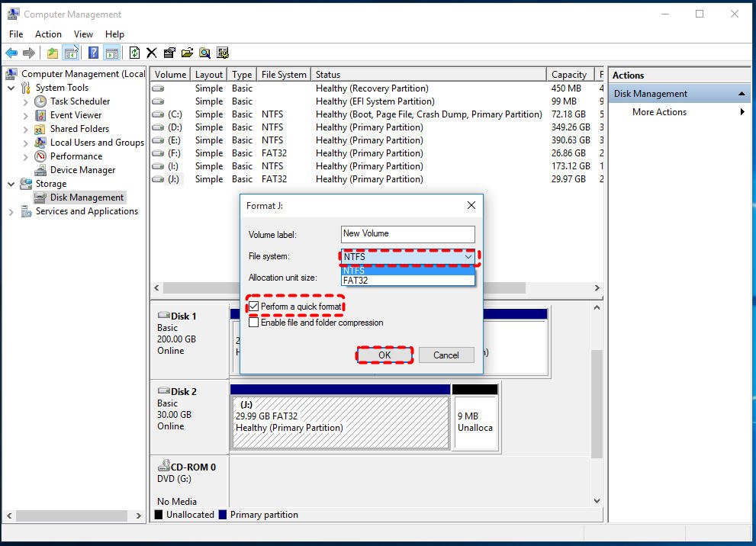This screenshot has width=756, height=546.
Task: Toggle the console tree pane toolbar icon
Action: click(x=69, y=52)
